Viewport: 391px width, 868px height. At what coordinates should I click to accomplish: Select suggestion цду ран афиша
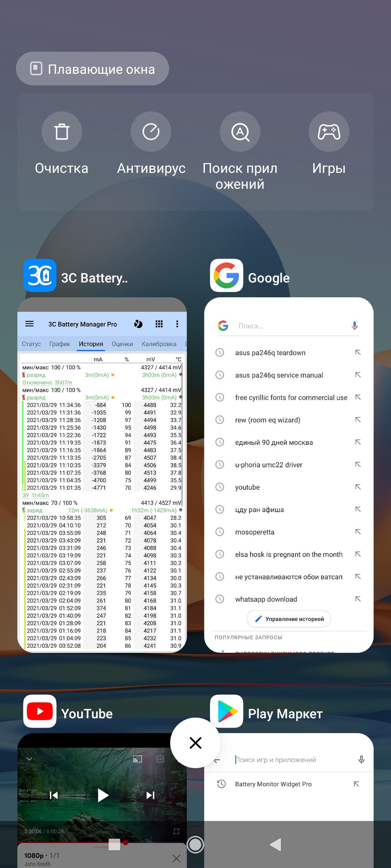coord(259,510)
